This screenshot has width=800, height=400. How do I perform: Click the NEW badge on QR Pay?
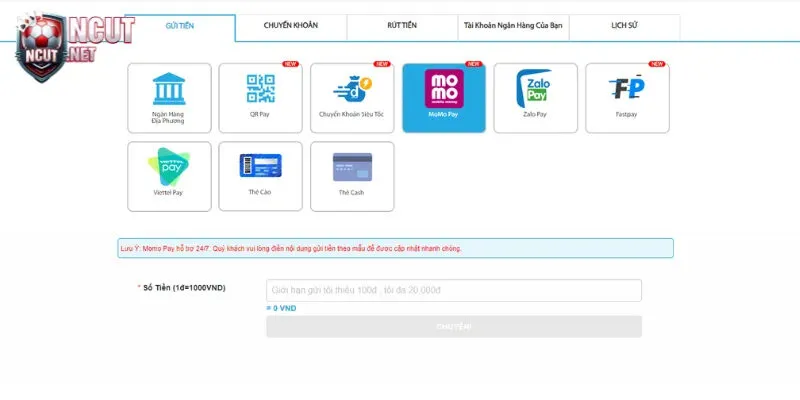tap(290, 64)
